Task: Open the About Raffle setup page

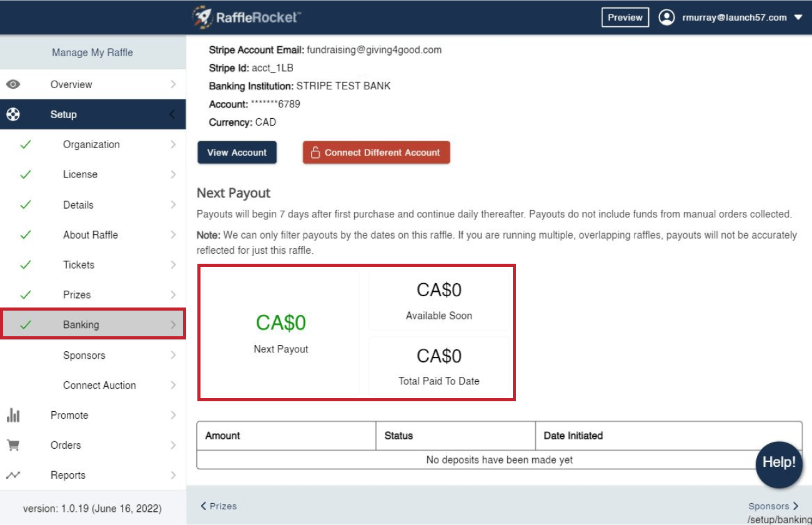Action: pyautogui.click(x=92, y=234)
